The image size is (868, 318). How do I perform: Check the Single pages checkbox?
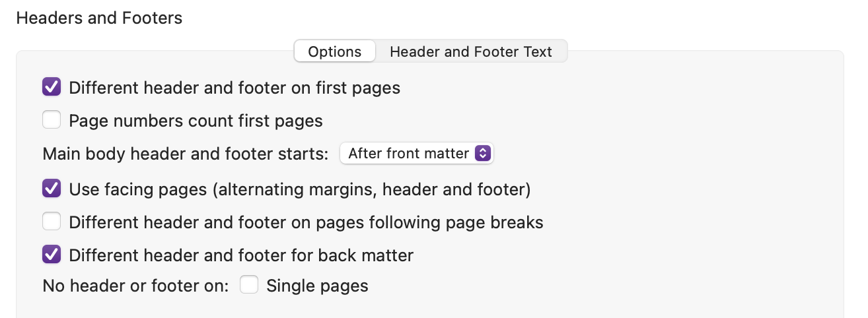coord(249,286)
